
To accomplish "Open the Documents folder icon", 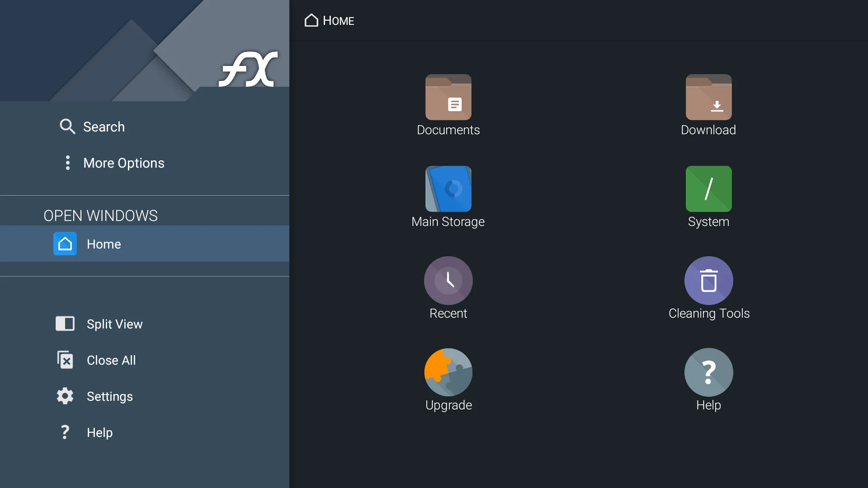I will tap(448, 97).
